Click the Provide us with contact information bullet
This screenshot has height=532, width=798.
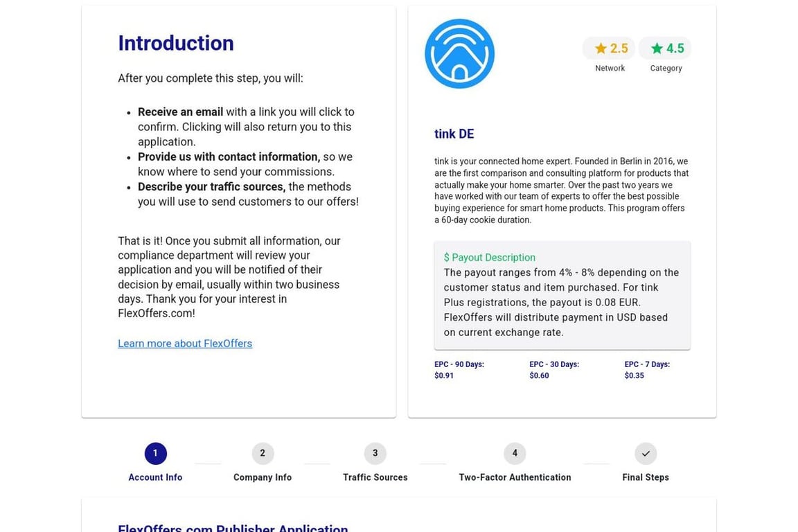pos(245,164)
